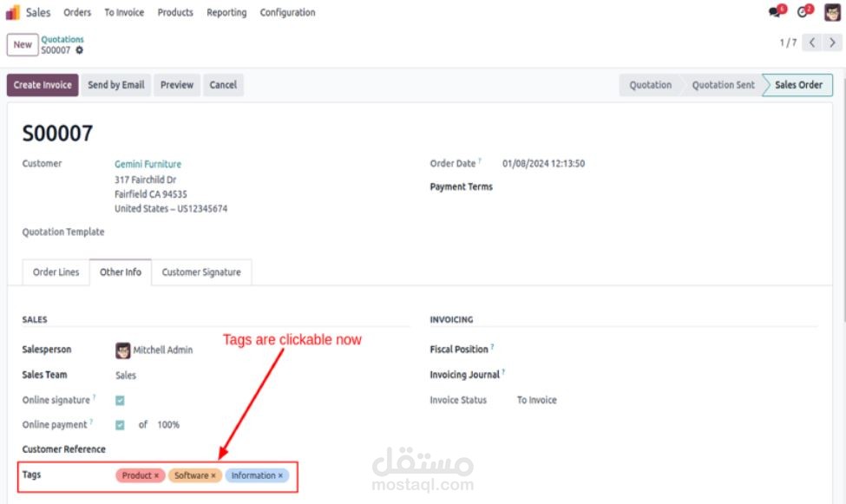This screenshot has height=504, width=846.
Task: Click Create Invoice button
Action: click(43, 85)
